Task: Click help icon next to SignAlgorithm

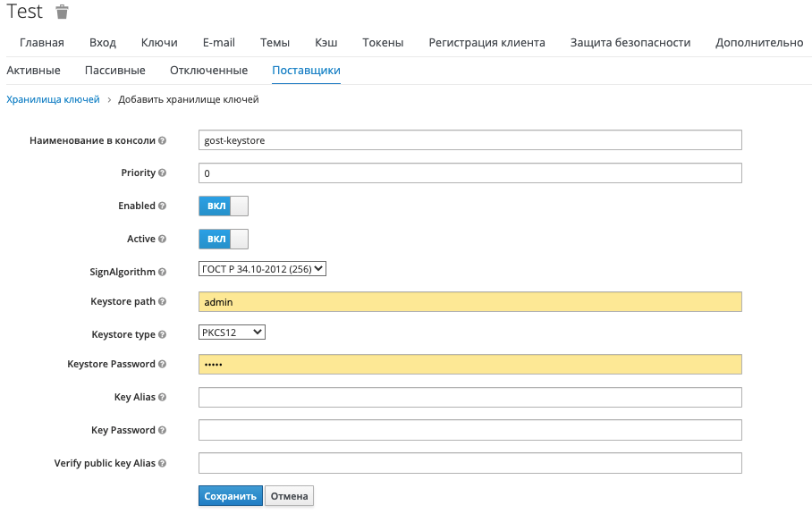Action: coord(163,272)
